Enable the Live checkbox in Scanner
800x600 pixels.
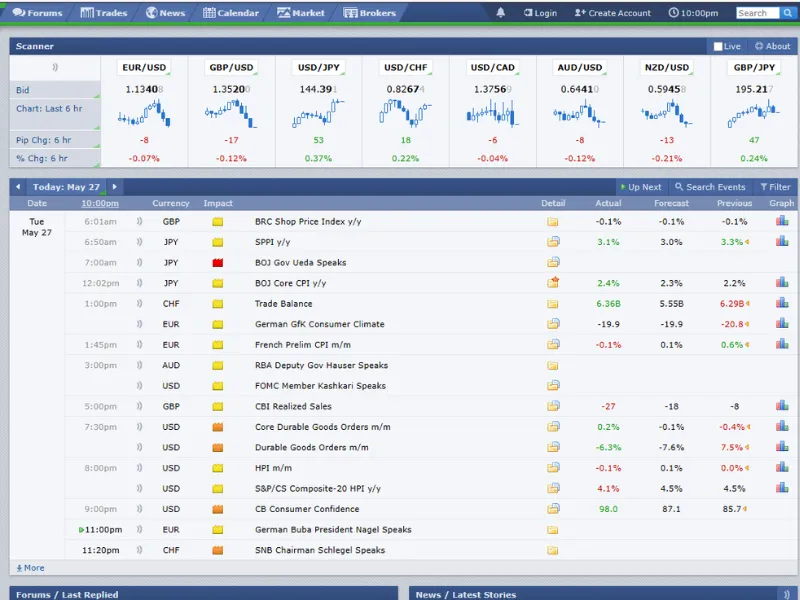(x=718, y=46)
